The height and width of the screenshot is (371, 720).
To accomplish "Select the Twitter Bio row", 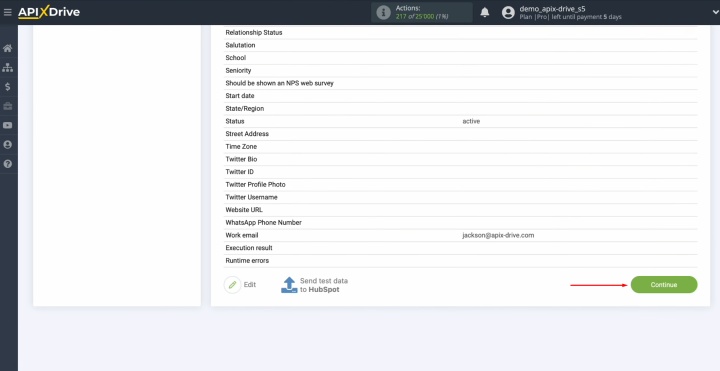I will tap(461, 159).
